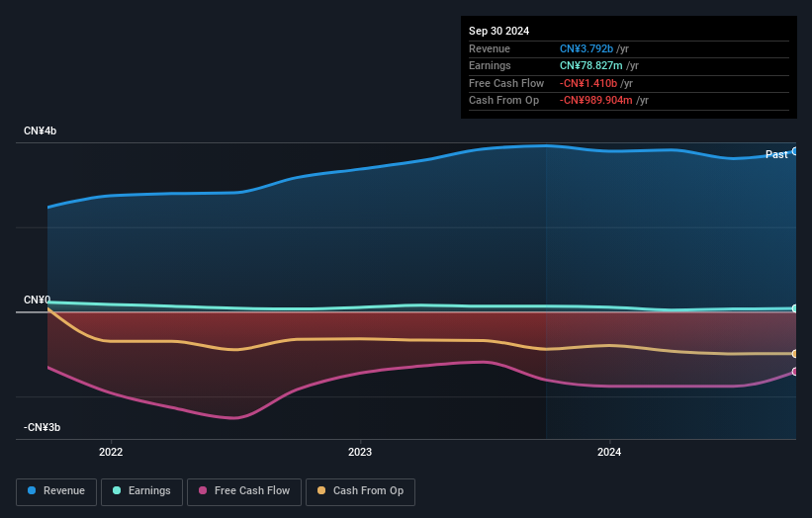Toggle the Free Cash Flow legend button
Viewport: 812px width, 518px height.
[244, 491]
